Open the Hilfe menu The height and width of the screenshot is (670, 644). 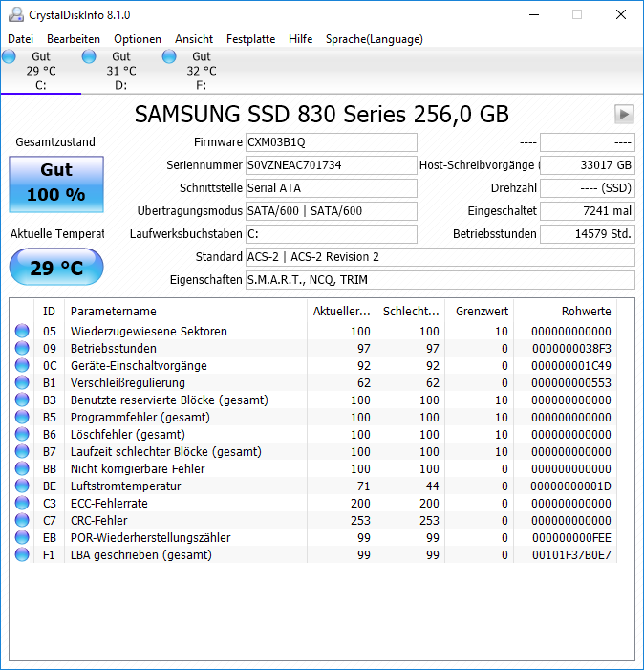[301, 39]
